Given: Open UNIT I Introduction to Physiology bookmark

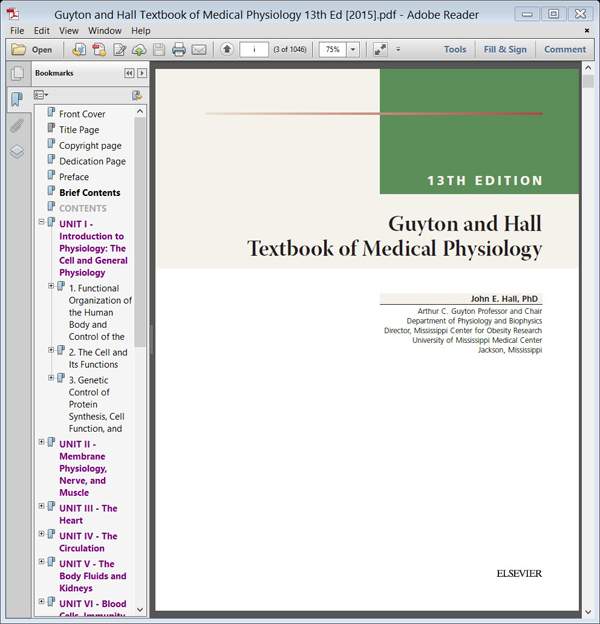Looking at the screenshot, I should 93,248.
